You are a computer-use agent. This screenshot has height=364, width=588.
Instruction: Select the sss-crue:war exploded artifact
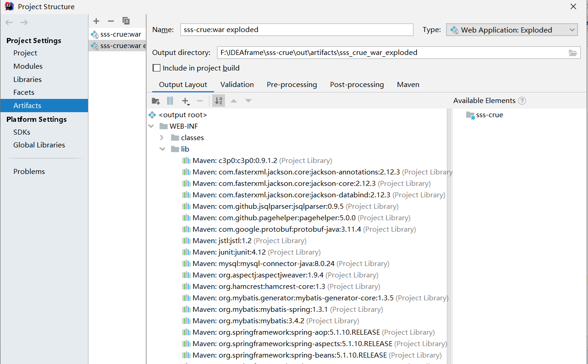[x=117, y=46]
